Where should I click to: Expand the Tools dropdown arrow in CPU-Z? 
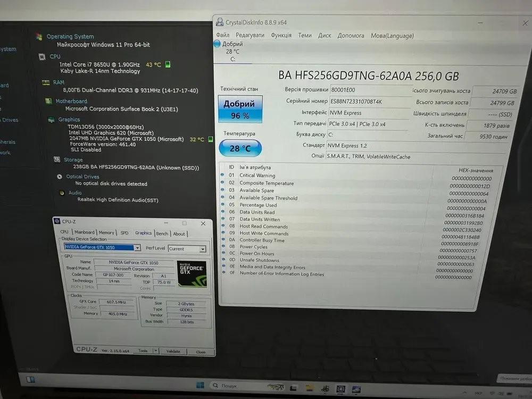coord(155,351)
